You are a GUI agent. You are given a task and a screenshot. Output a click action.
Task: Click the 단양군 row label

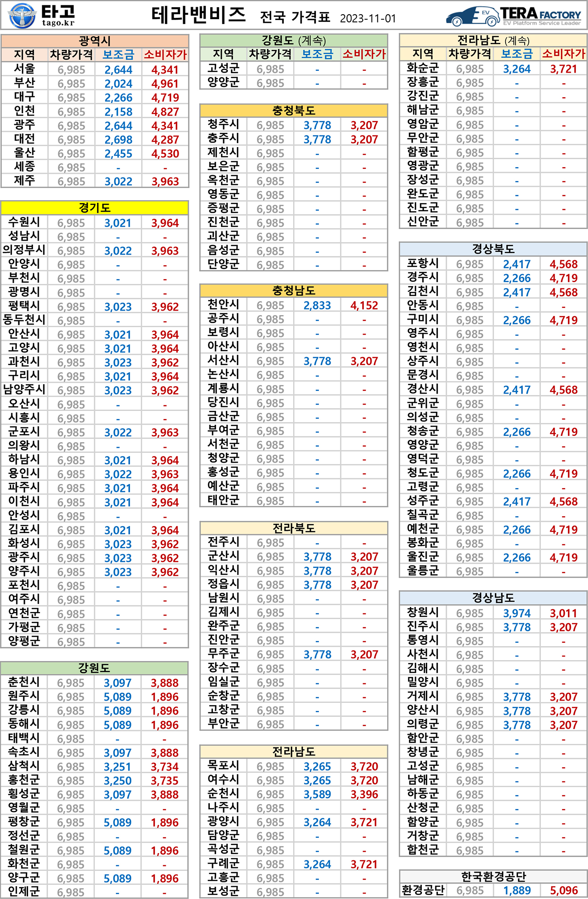tap(224, 264)
